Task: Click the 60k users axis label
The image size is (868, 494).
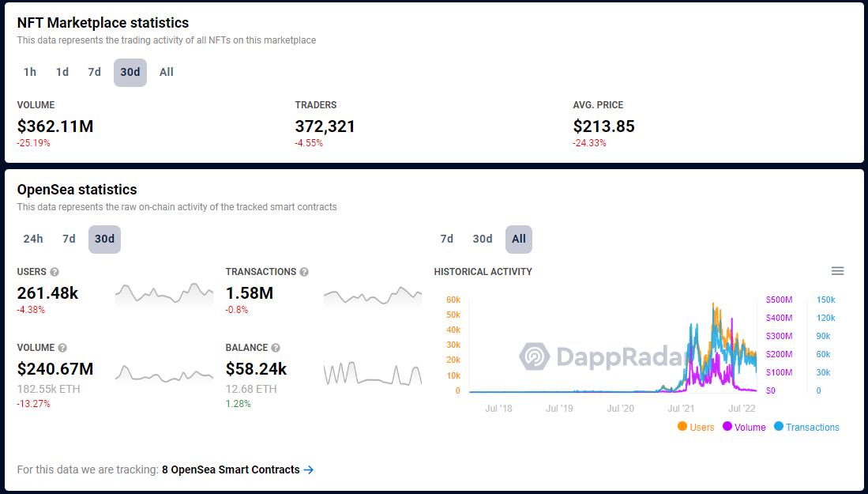Action: [453, 300]
